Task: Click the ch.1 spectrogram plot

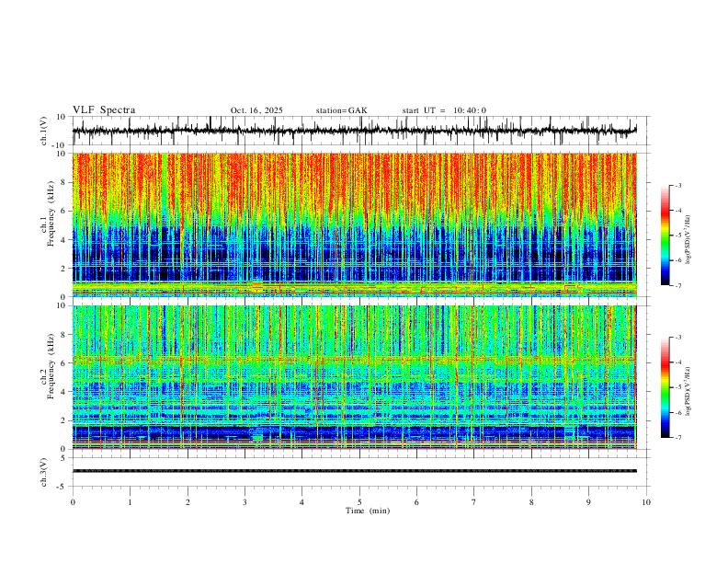Action: click(355, 224)
